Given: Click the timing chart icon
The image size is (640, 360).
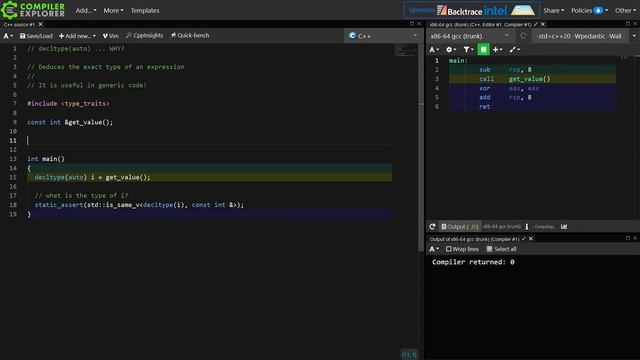Looking at the screenshot, I should (x=564, y=227).
